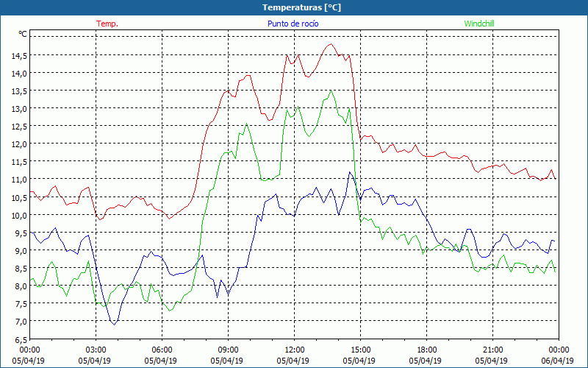Click the 06/04/19 date label

tap(558, 361)
